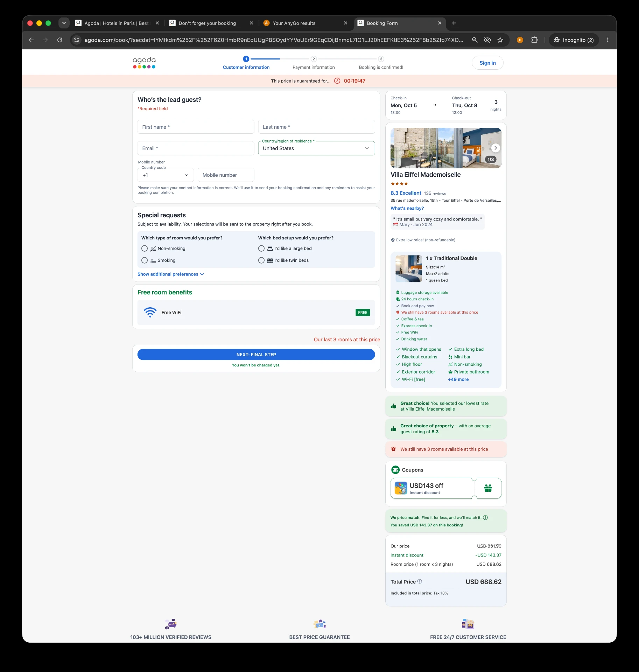This screenshot has width=639, height=672.
Task: Click the Traditional Double room thumbnail
Action: 409,269
